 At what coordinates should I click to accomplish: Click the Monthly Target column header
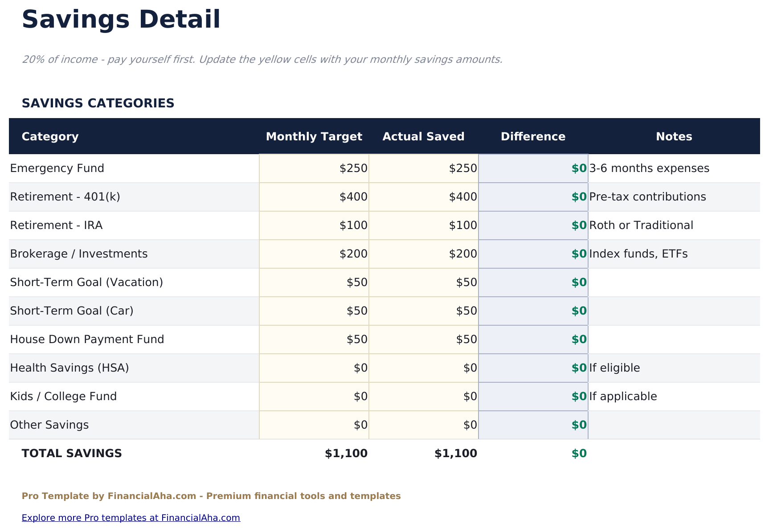pos(314,136)
